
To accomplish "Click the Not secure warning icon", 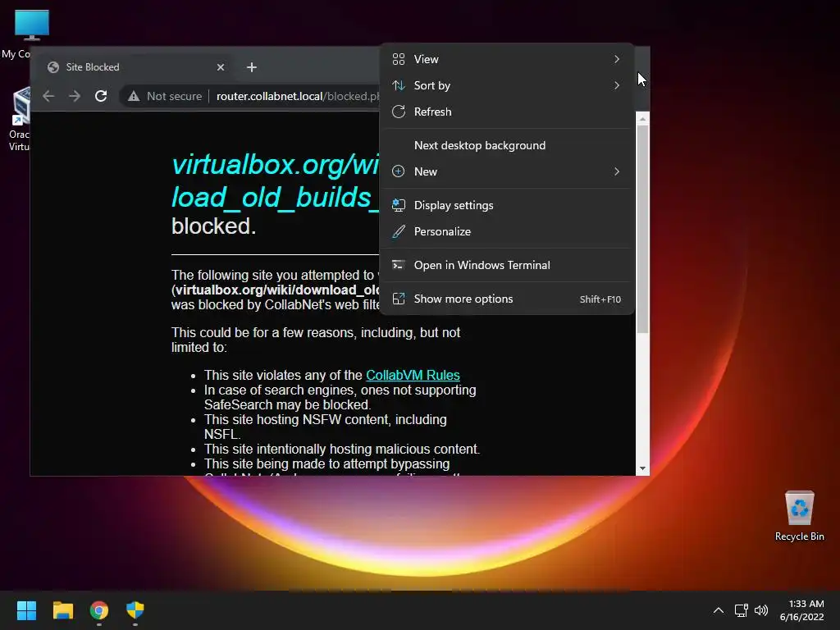I will [134, 97].
